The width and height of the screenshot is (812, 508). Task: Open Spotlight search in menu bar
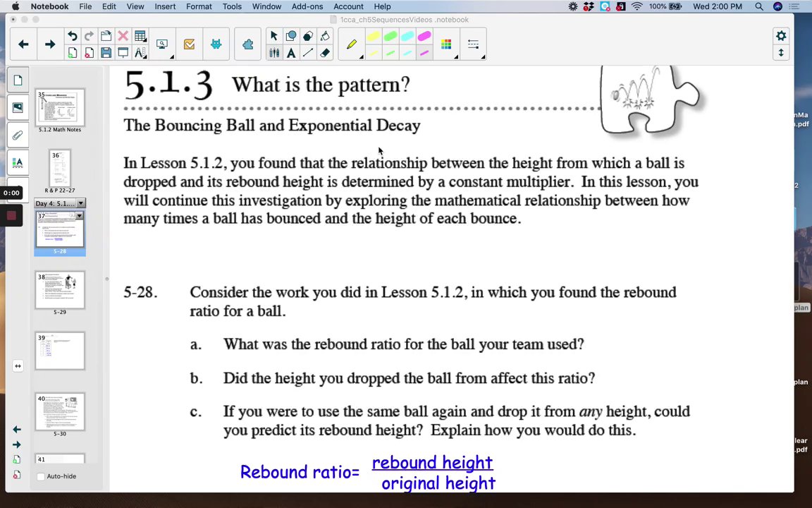click(x=758, y=6)
